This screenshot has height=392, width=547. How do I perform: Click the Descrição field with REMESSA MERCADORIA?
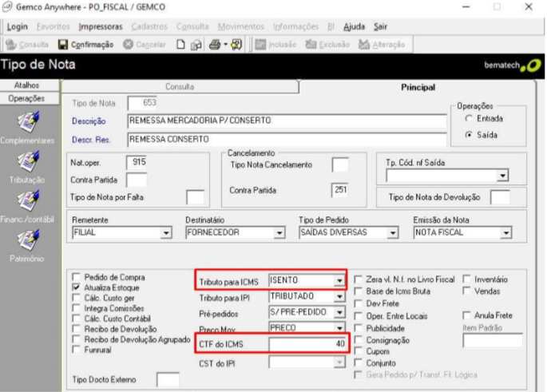(287, 121)
